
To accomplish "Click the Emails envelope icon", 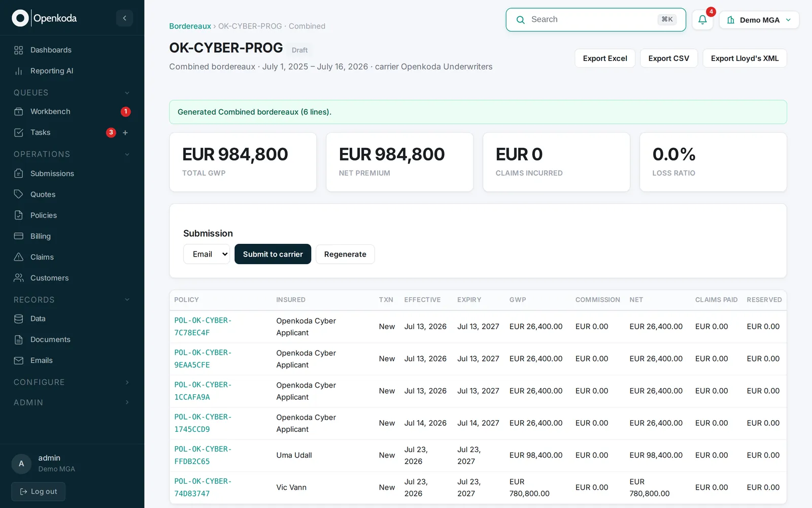I will [19, 360].
